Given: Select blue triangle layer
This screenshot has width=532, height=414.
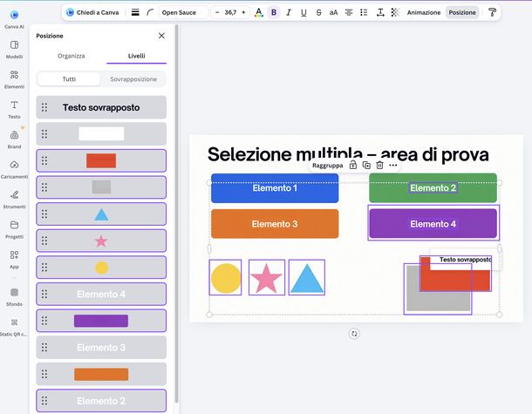Looking at the screenshot, I should [101, 214].
